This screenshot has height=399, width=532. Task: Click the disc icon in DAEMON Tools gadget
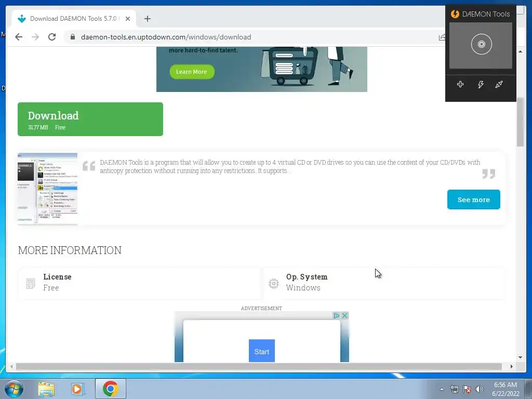481,44
